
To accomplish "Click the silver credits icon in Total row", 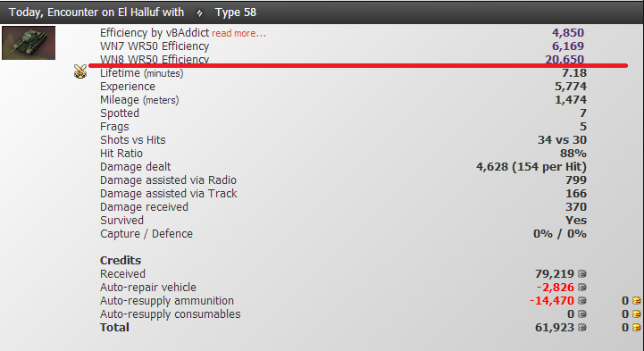I will click(x=582, y=328).
